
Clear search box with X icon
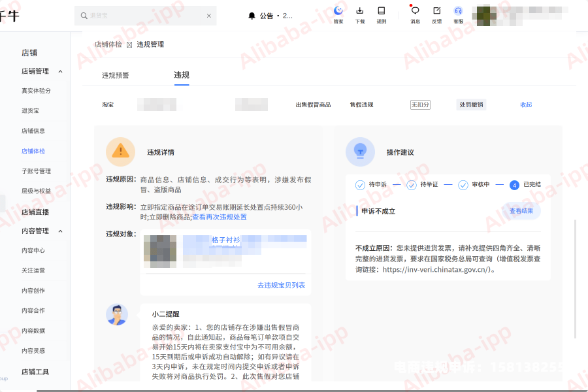(209, 16)
